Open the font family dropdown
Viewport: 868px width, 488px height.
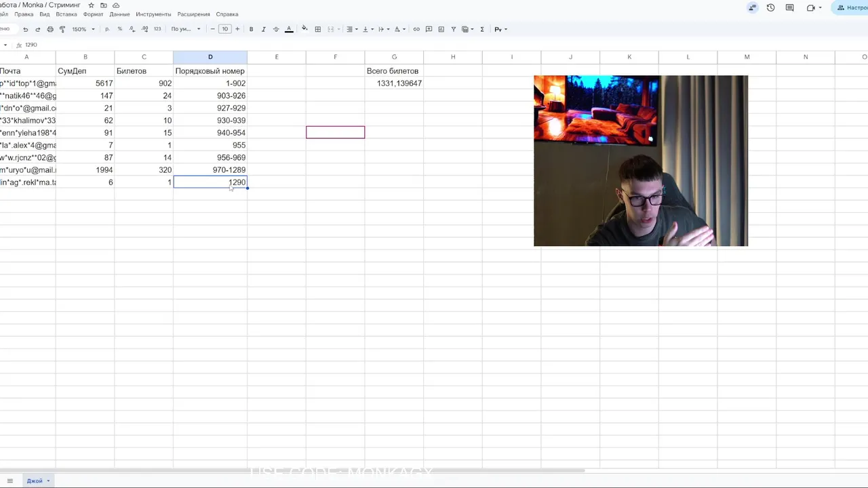pyautogui.click(x=185, y=29)
